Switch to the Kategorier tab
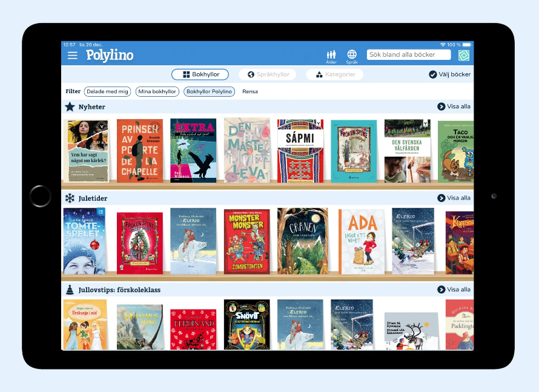The image size is (539, 392). (334, 74)
